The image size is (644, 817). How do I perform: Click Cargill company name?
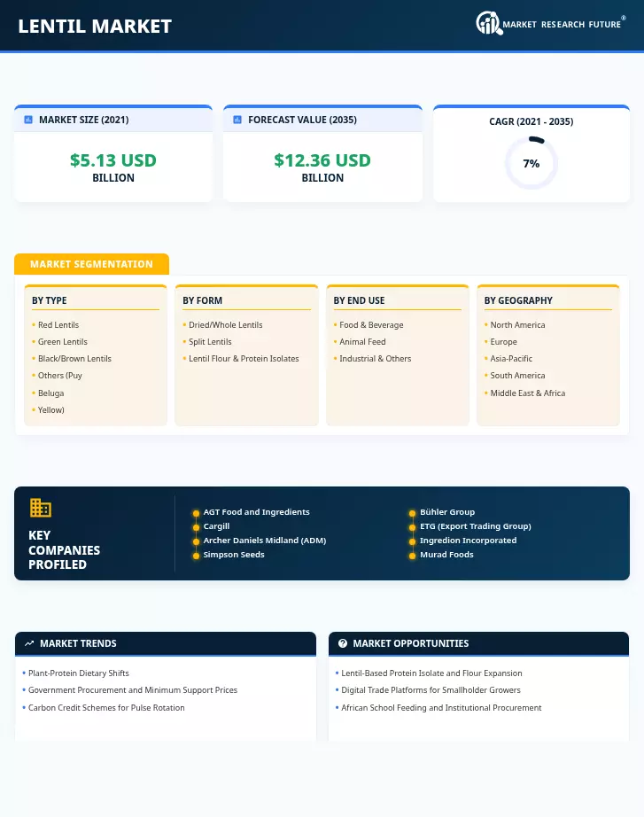pyautogui.click(x=216, y=526)
